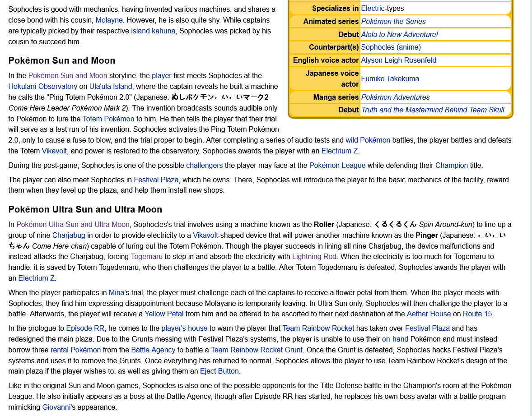Open the on-hand Pokémon link
532x416 pixels.
(x=395, y=339)
